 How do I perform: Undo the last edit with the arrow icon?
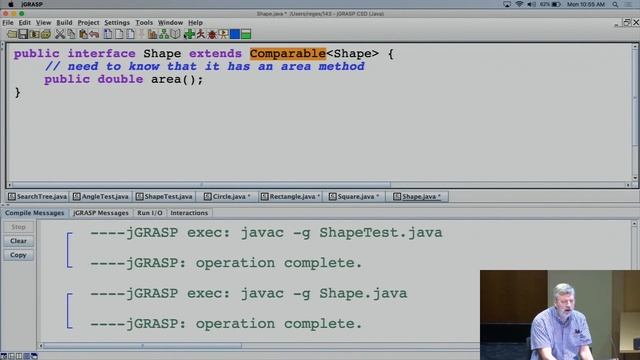click(x=94, y=34)
